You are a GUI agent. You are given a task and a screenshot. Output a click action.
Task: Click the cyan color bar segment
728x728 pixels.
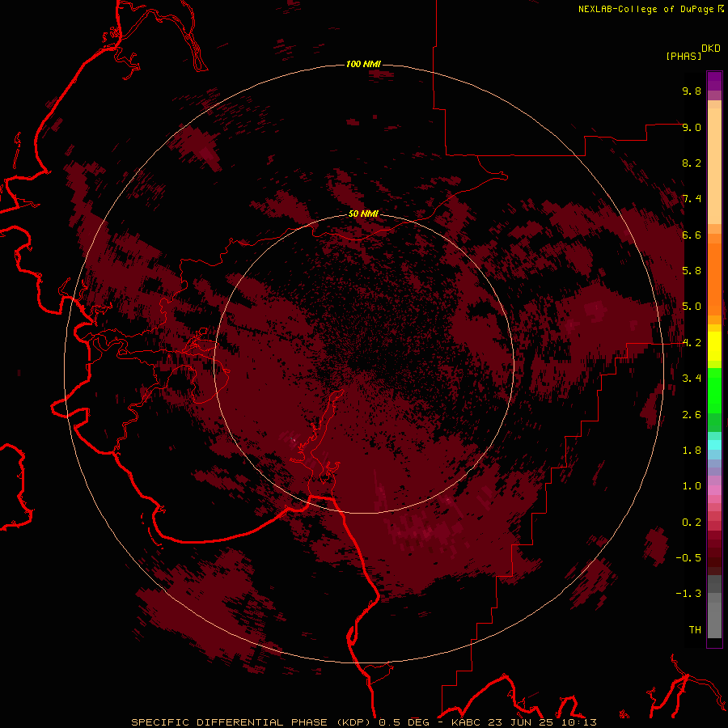tap(714, 445)
